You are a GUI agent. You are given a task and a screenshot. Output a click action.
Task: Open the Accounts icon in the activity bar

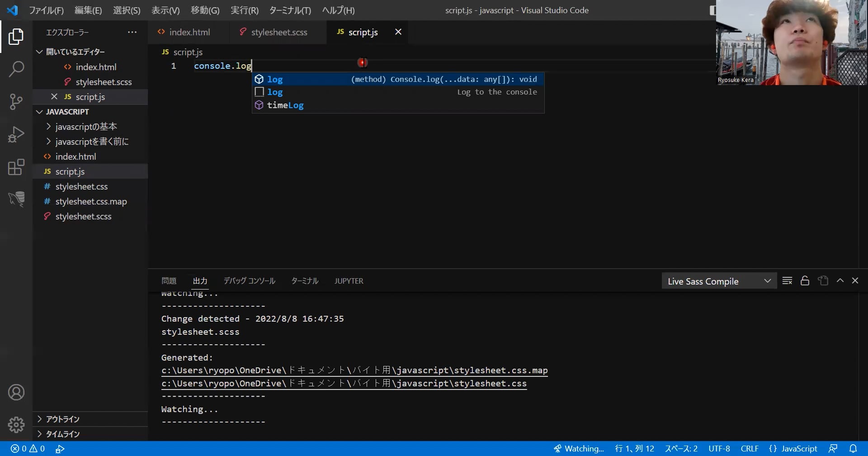point(16,392)
